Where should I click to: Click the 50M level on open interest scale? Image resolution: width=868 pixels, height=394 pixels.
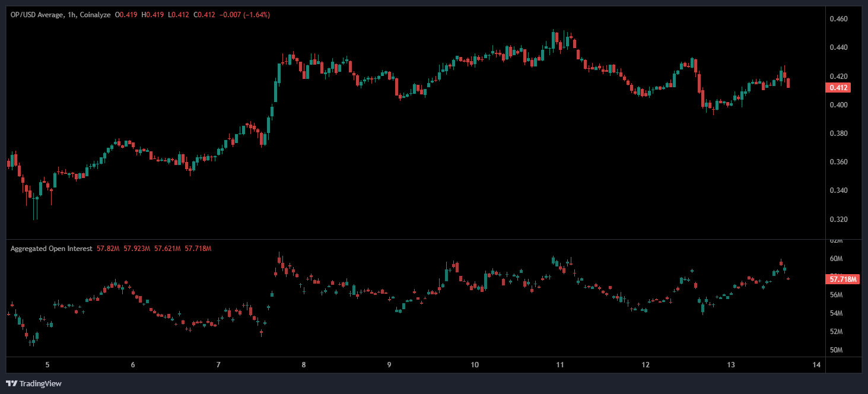click(x=836, y=350)
